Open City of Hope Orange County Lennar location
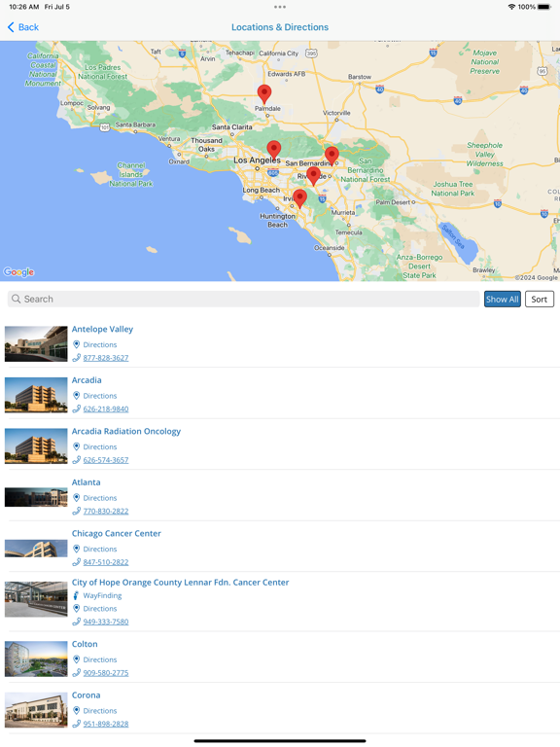This screenshot has width=560, height=747. (181, 583)
